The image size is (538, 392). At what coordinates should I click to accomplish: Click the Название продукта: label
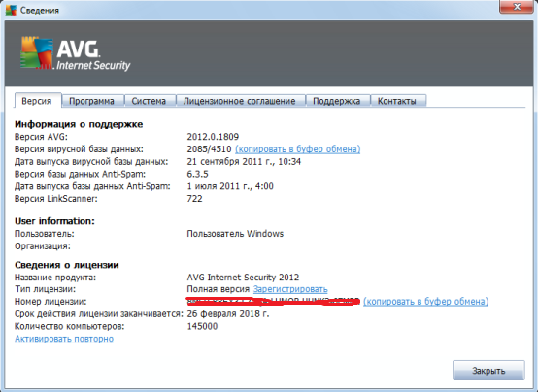(55, 278)
